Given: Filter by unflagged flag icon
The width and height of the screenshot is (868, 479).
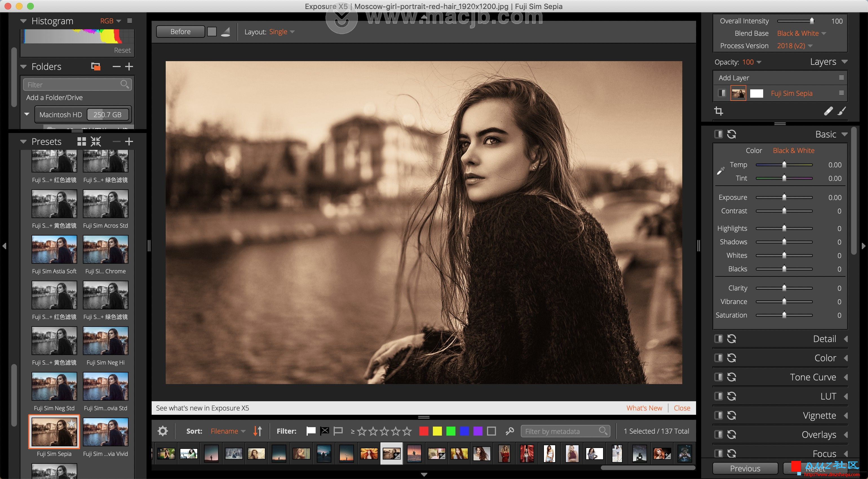Looking at the screenshot, I should [338, 431].
